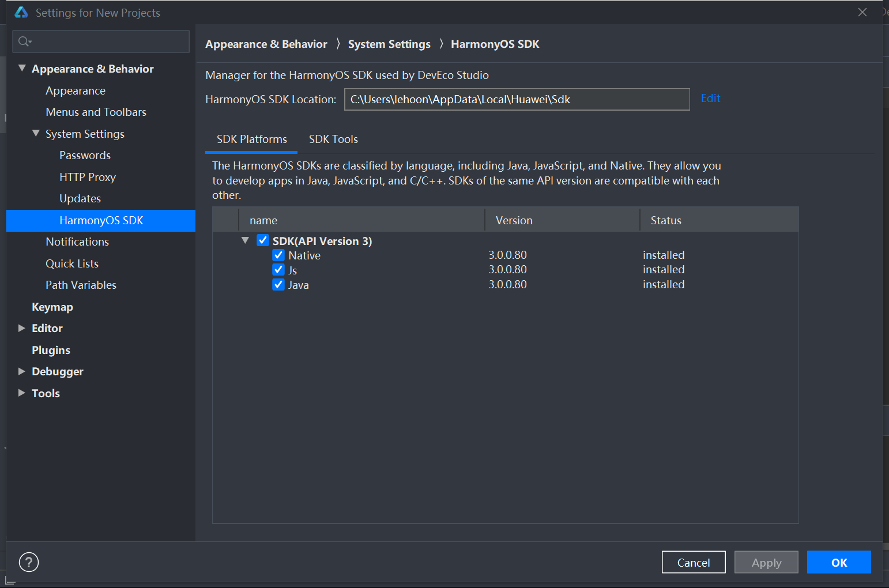Click the installed status for Js

click(664, 269)
